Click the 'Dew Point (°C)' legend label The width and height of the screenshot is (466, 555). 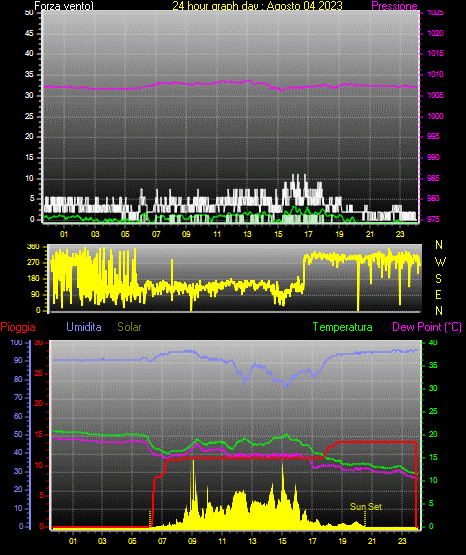click(x=427, y=327)
